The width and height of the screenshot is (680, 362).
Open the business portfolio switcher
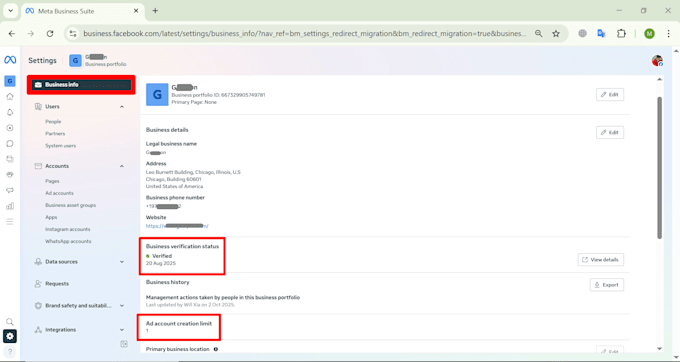pyautogui.click(x=98, y=60)
